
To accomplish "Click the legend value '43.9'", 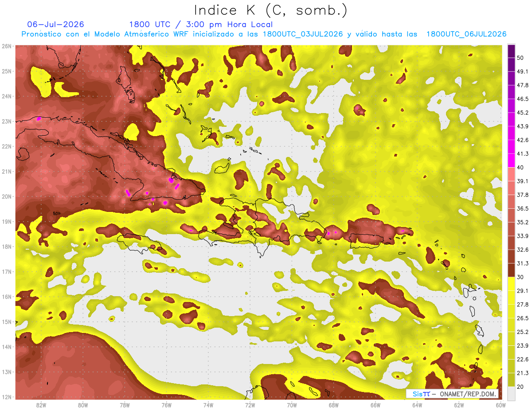I will click(x=522, y=126).
